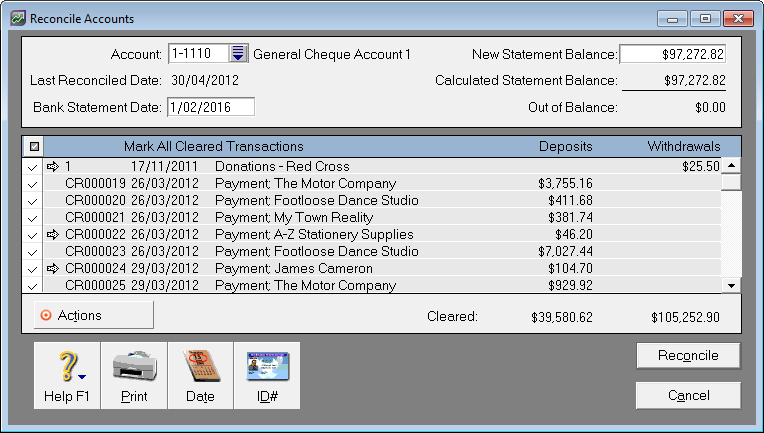Viewport: 764px width, 433px height.
Task: Click the ID# card icon
Action: coord(267,368)
